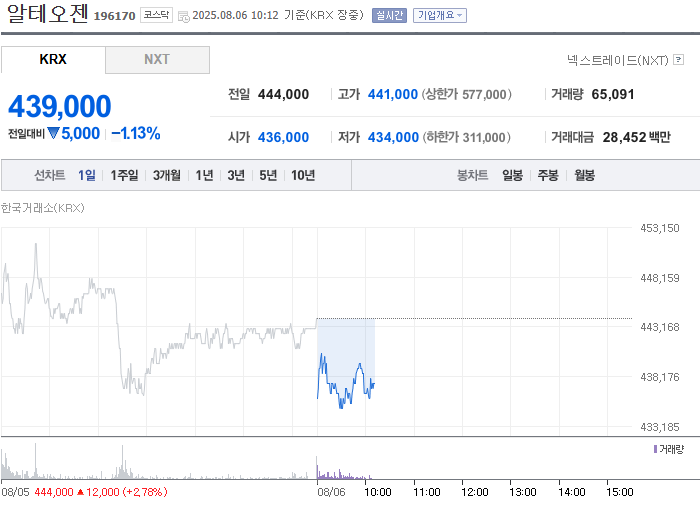Open the 기업개요 dropdown
This screenshot has width=700, height=505.
click(x=440, y=15)
